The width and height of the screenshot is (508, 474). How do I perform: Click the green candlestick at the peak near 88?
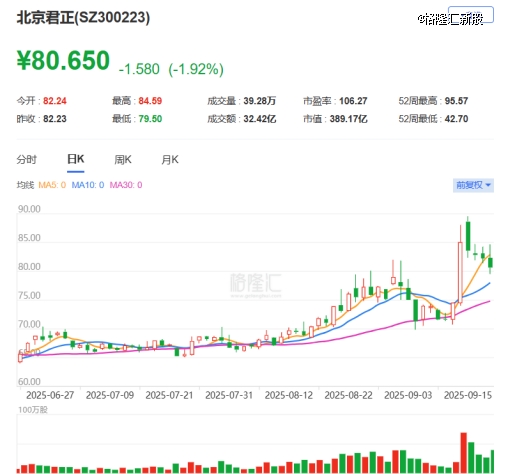468,236
